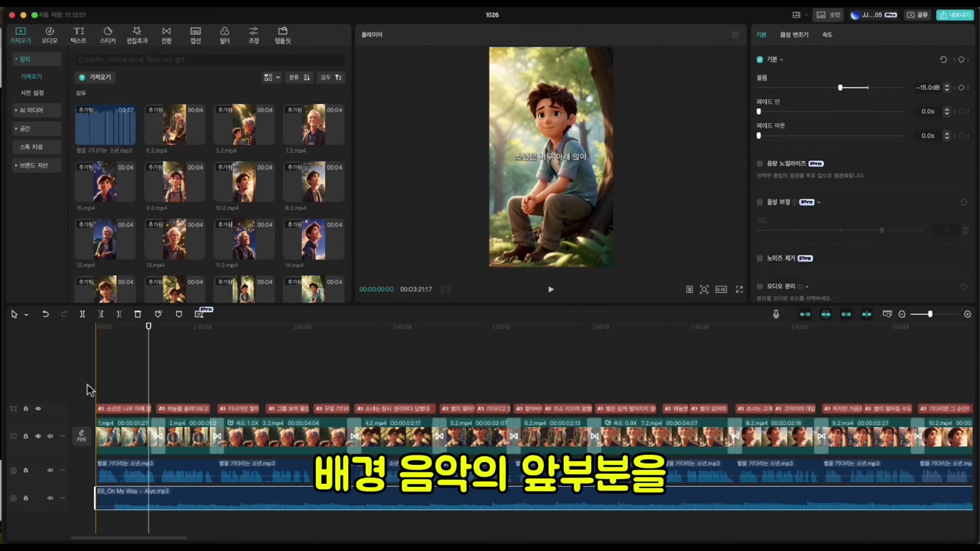Open the grid view mode dropdown
The height and width of the screenshot is (551, 980).
click(x=271, y=77)
